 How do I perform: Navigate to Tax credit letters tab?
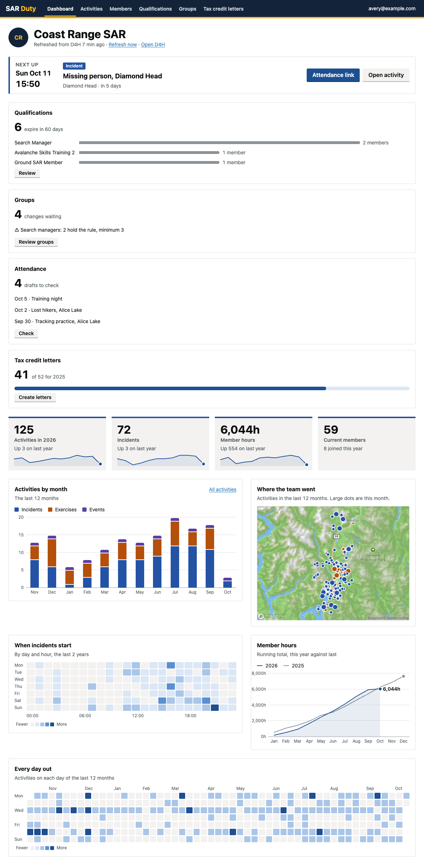223,9
